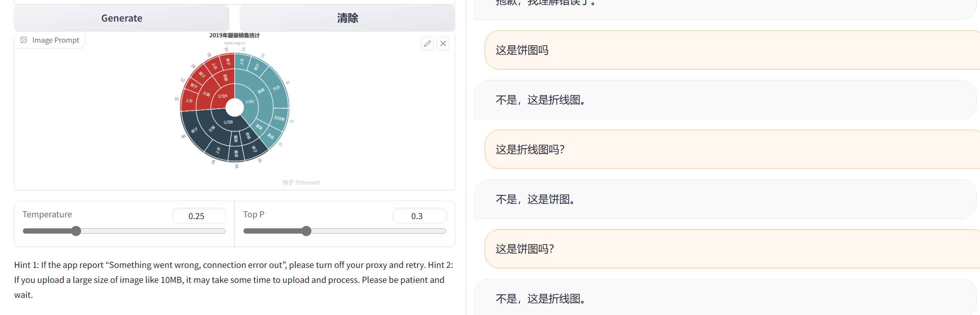
Task: Select the user message 这是折线图吗?
Action: [530, 150]
